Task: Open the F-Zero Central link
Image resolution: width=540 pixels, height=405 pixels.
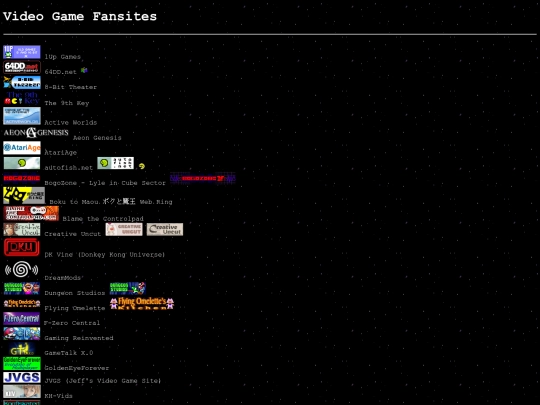Action: click(x=72, y=323)
